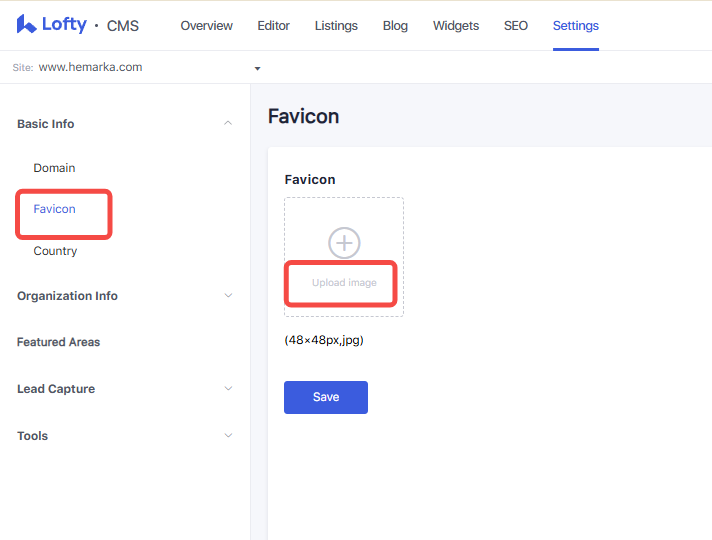712x540 pixels.
Task: Go to the Listings tab
Action: [336, 26]
